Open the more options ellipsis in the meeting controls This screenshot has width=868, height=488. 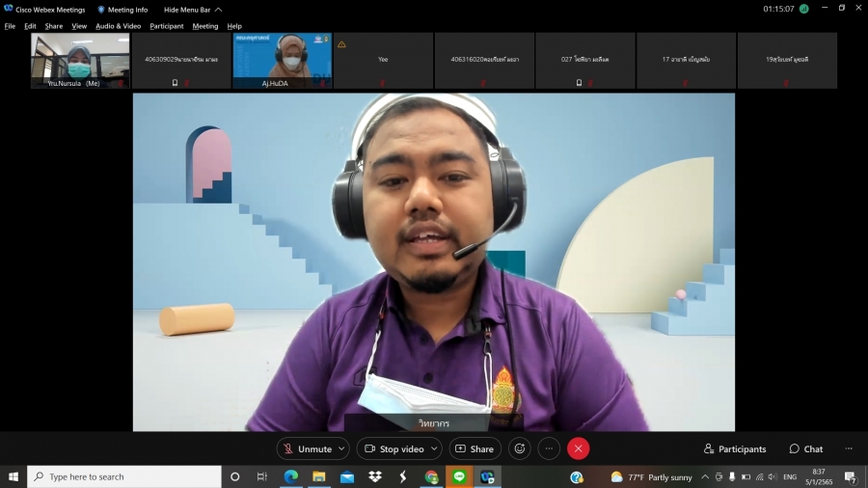[x=549, y=448]
